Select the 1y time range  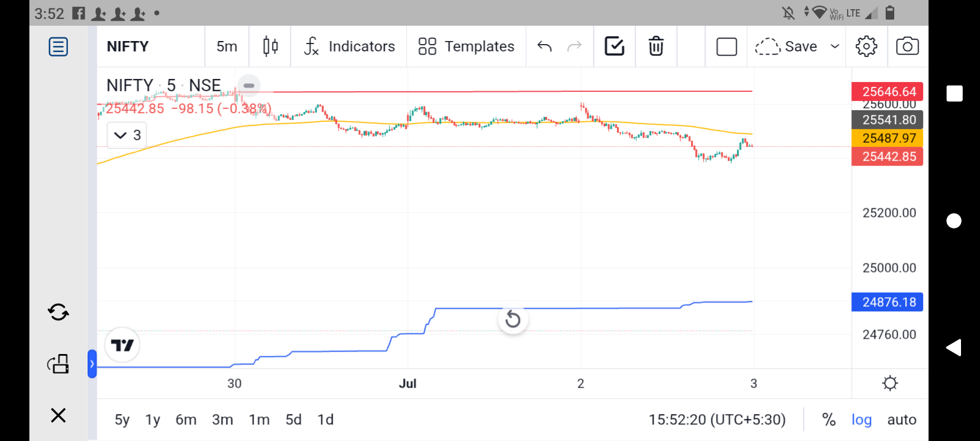pyautogui.click(x=153, y=420)
